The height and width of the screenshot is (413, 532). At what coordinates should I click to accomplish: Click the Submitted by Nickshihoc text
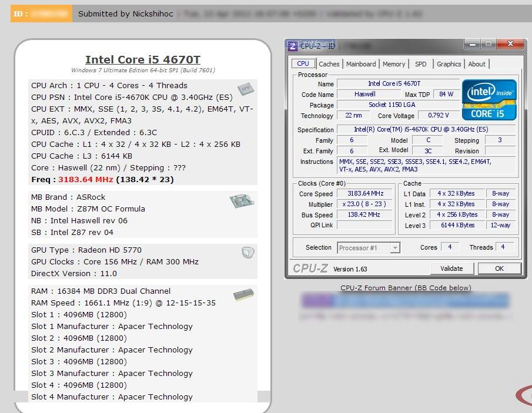pos(126,14)
